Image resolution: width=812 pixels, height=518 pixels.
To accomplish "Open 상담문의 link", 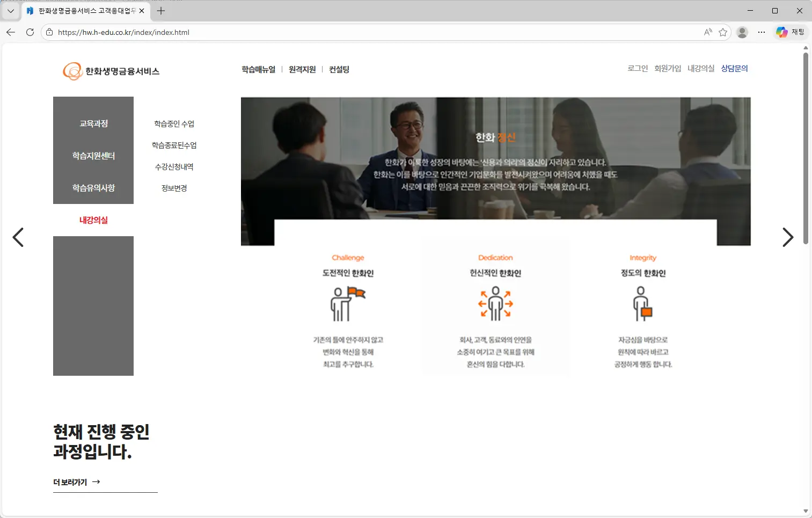I will pyautogui.click(x=734, y=68).
